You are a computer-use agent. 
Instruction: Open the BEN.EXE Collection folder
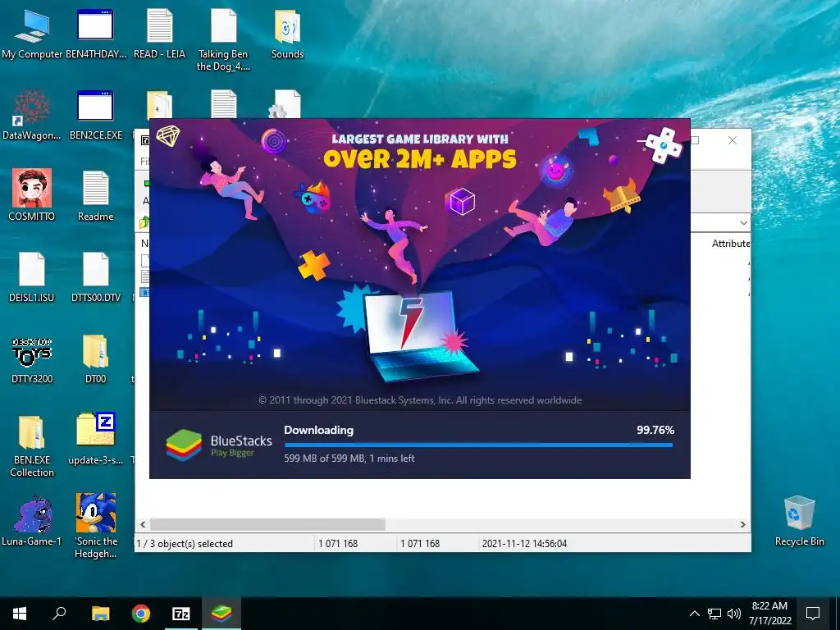[x=32, y=445]
